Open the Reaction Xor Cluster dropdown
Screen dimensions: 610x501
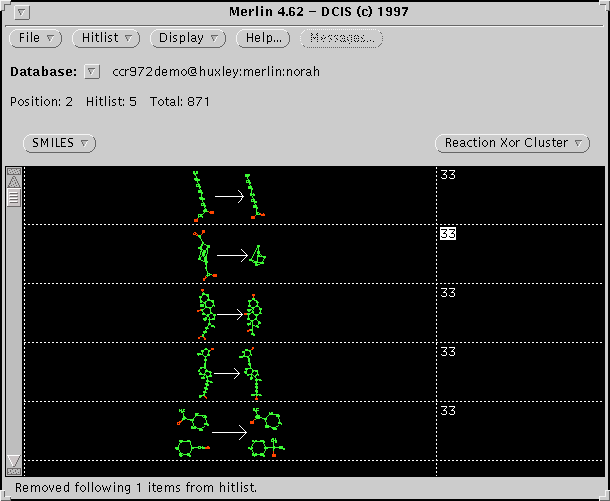click(513, 143)
